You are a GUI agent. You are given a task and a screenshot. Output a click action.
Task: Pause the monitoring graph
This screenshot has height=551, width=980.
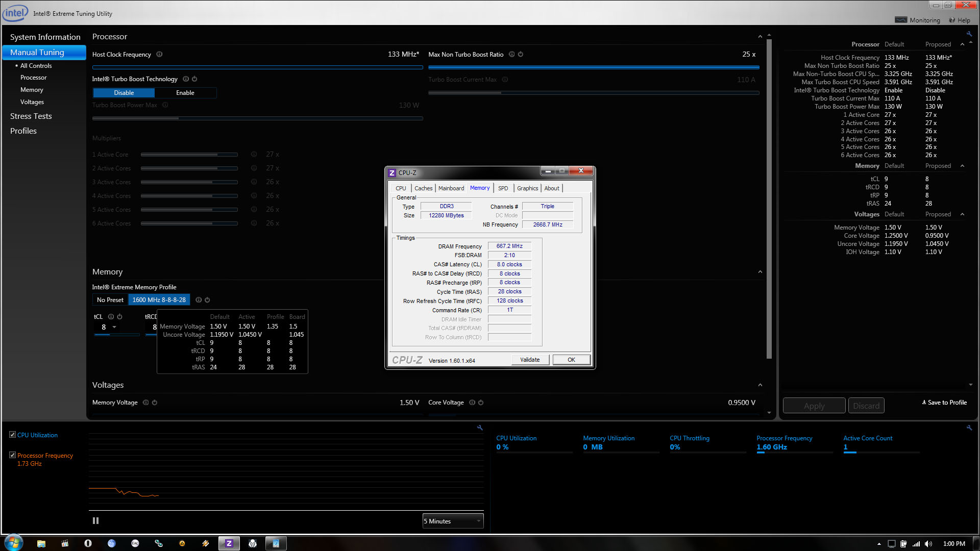click(x=95, y=521)
